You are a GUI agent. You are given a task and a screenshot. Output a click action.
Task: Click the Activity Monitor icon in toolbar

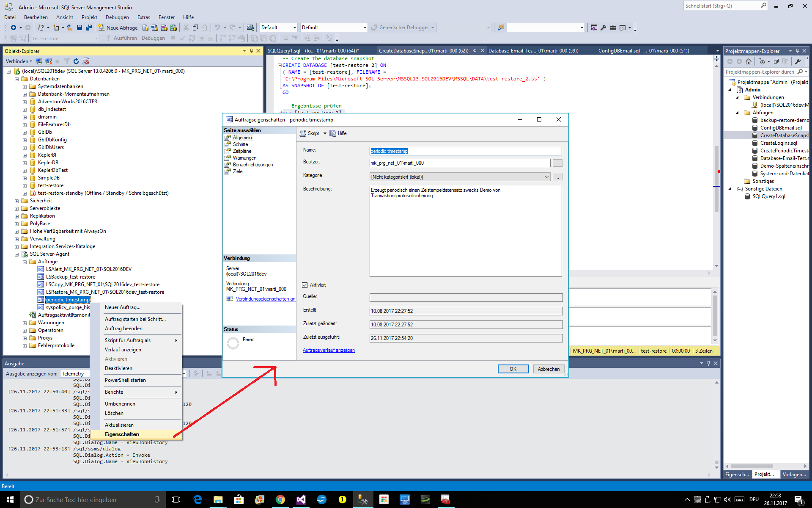[x=250, y=28]
